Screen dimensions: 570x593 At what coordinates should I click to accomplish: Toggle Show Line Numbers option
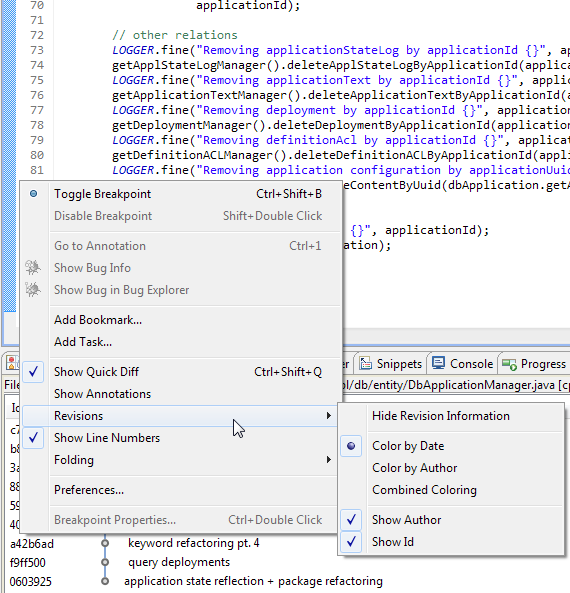tap(180, 438)
